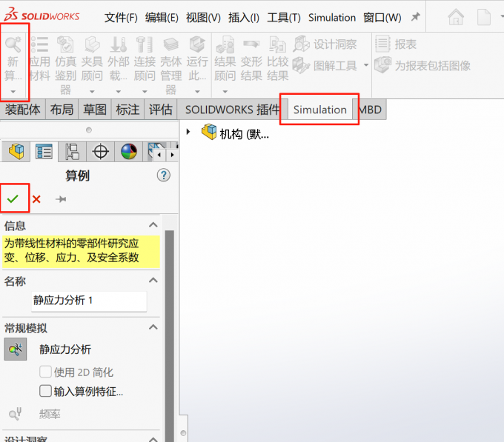504x442 pixels.
Task: Open the 夹具顾问 dropdown arrow
Action: [92, 92]
